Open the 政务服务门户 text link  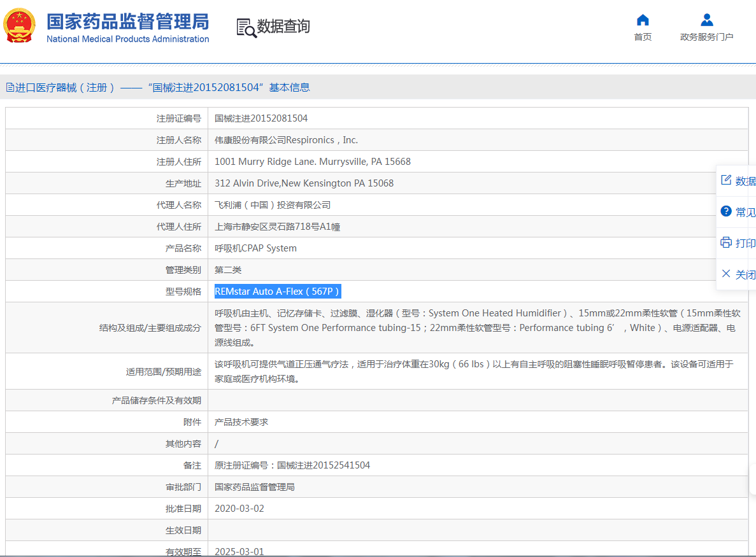(x=707, y=37)
